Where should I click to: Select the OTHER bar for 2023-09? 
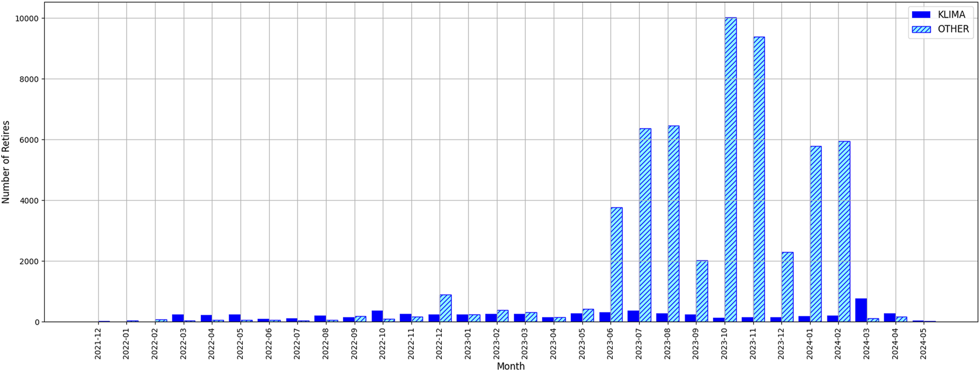click(x=702, y=291)
